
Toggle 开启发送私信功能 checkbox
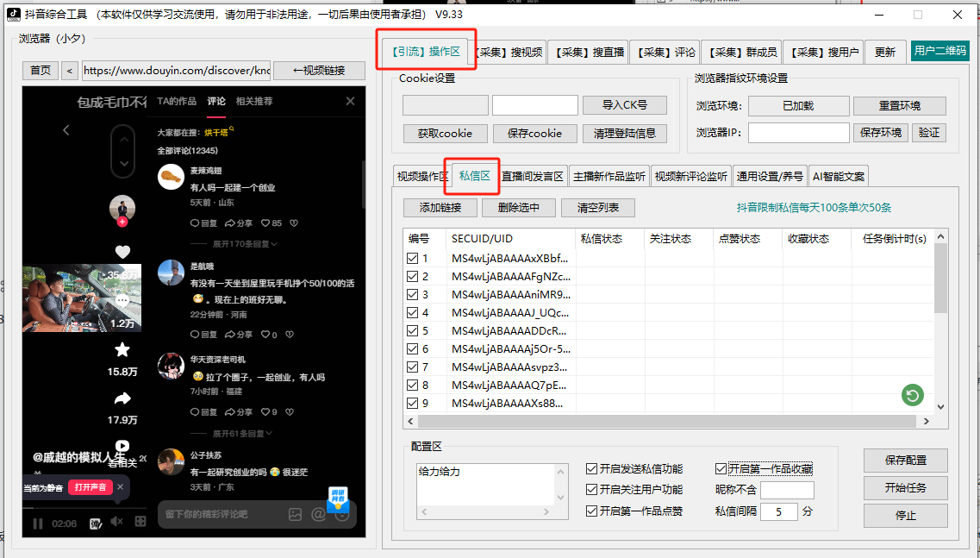591,469
